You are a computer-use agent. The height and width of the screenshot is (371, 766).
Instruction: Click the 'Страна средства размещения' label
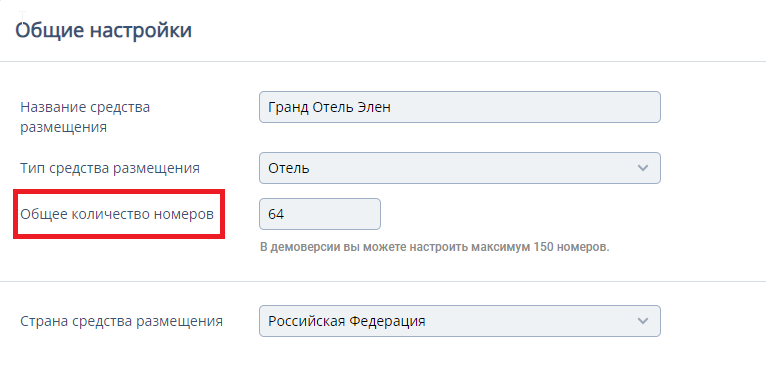point(121,321)
